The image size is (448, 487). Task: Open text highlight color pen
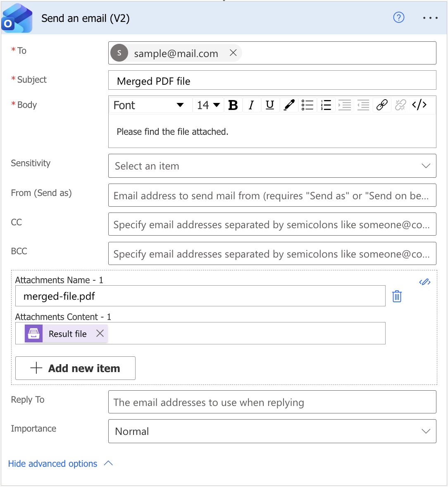pyautogui.click(x=289, y=105)
